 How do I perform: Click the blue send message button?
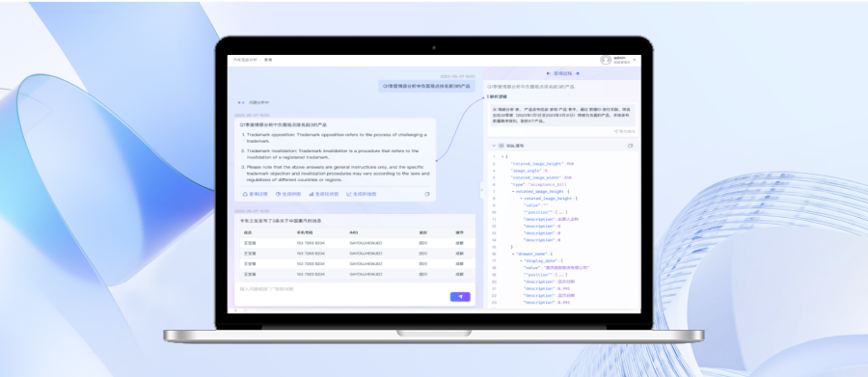[x=460, y=297]
